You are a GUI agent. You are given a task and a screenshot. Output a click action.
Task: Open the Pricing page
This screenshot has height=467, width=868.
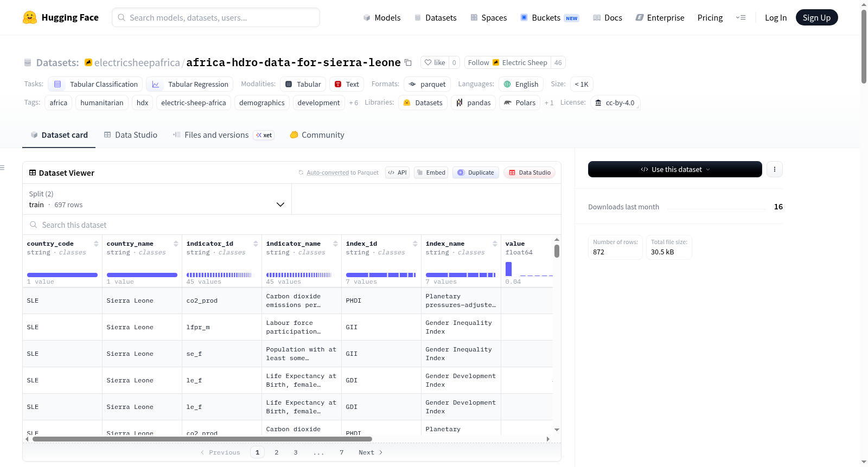pos(710,17)
